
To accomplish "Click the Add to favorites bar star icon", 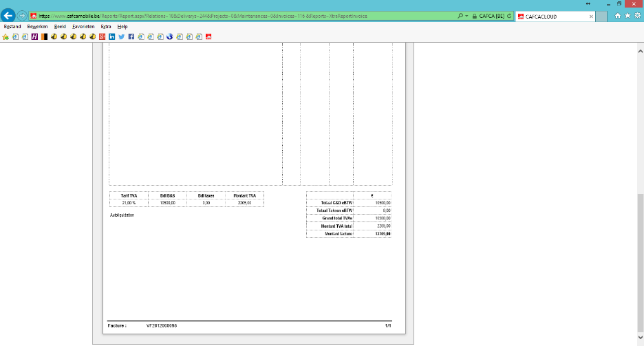I will 6,37.
